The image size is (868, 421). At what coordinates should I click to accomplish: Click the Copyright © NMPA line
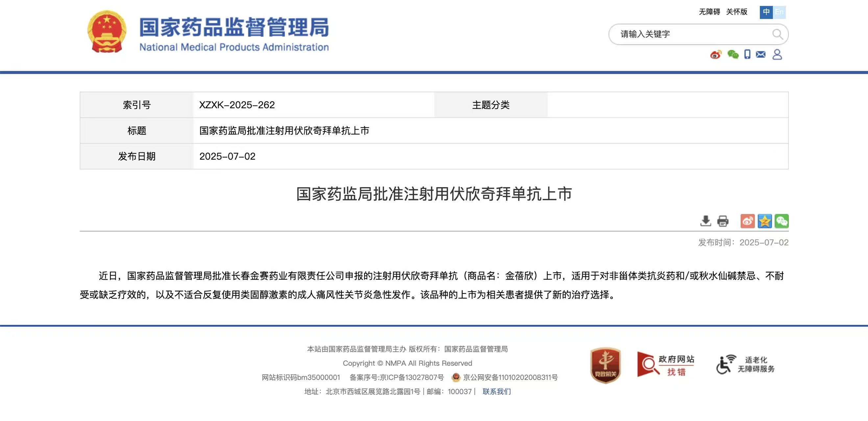407,363
